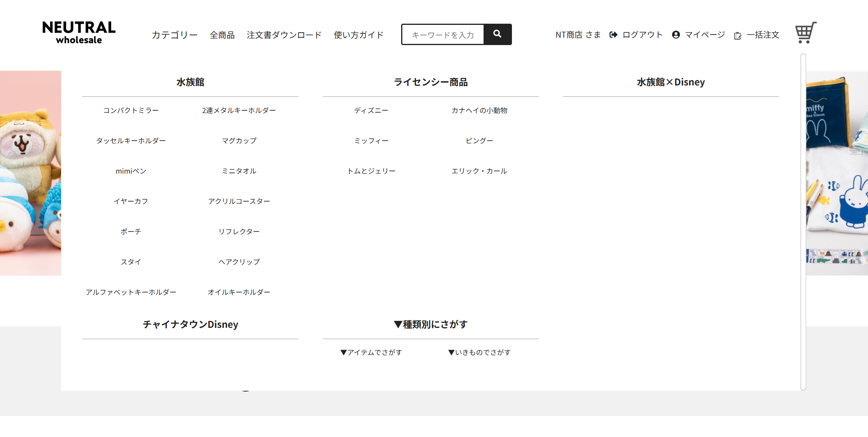This screenshot has width=868, height=437.
Task: Expand ▼種類別にさがす heading
Action: (431, 324)
